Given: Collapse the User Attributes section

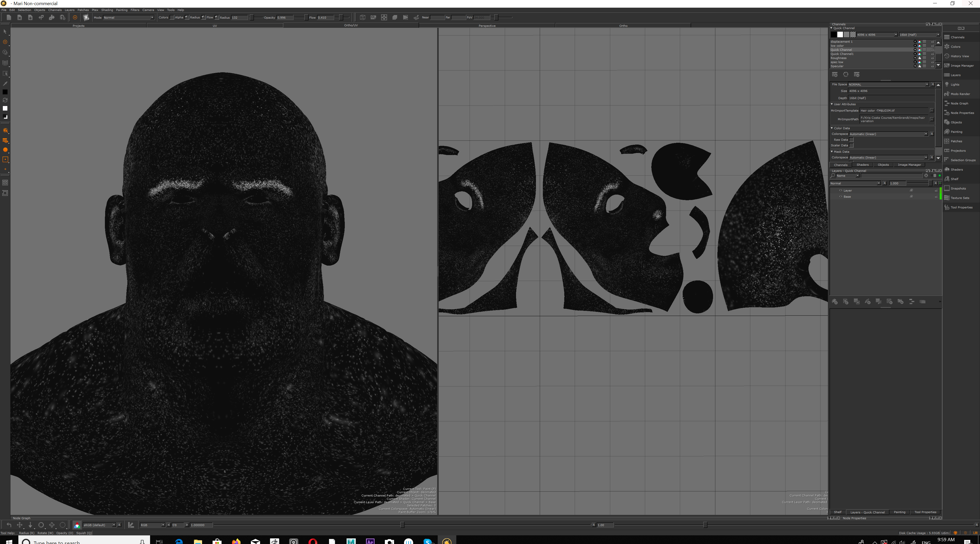Looking at the screenshot, I should tap(832, 104).
